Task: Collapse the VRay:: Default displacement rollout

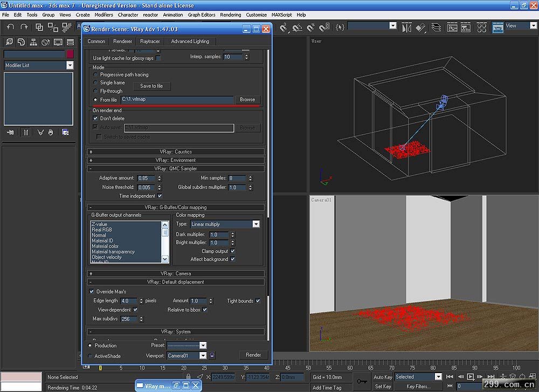Action: 176,282
